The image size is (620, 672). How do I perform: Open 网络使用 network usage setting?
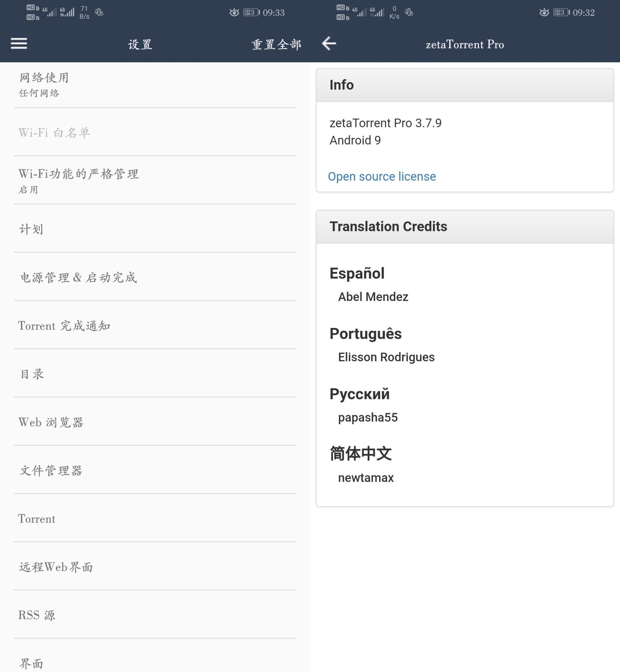155,84
